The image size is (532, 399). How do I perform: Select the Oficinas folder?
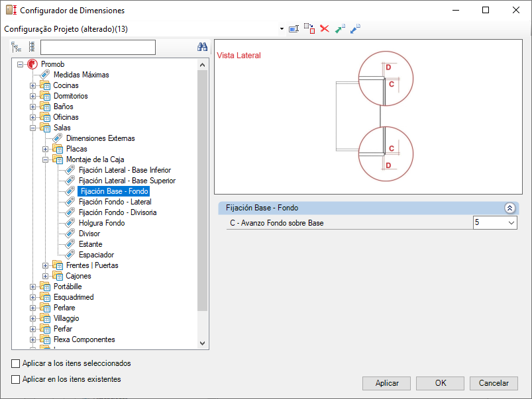click(x=66, y=117)
